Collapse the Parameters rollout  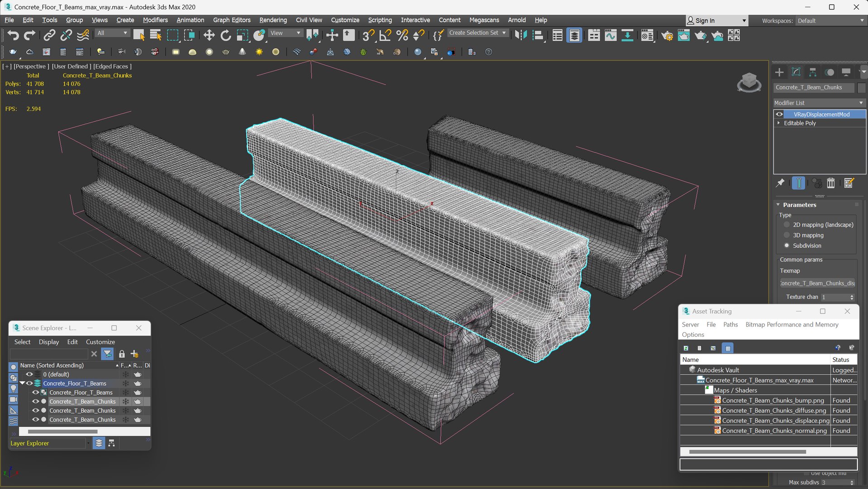click(778, 205)
